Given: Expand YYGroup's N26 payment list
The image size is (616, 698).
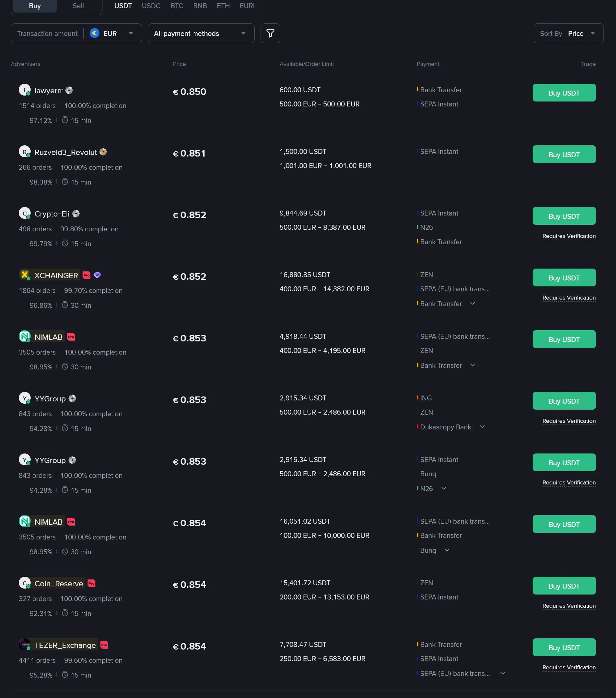Looking at the screenshot, I should pyautogui.click(x=444, y=488).
